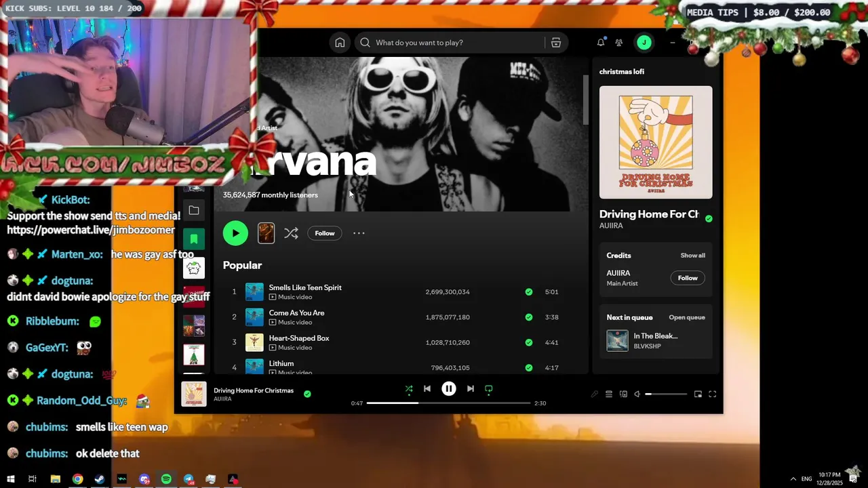Toggle repeat in the player bar
The height and width of the screenshot is (488, 868).
click(x=489, y=389)
